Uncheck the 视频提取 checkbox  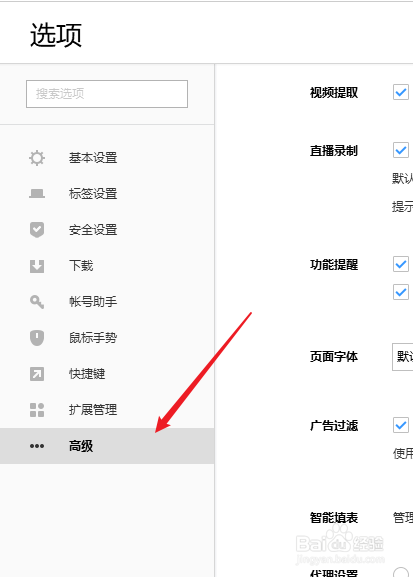(x=400, y=92)
